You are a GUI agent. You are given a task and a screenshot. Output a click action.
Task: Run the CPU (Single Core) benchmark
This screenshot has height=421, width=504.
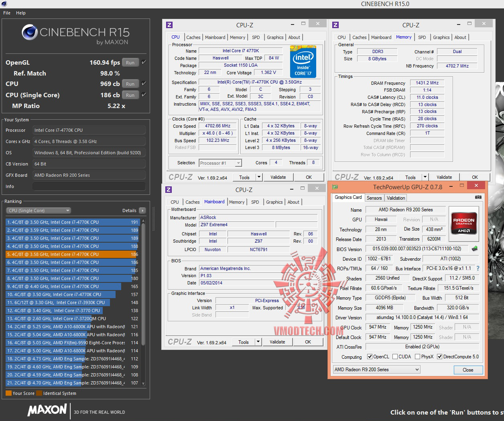pos(130,95)
